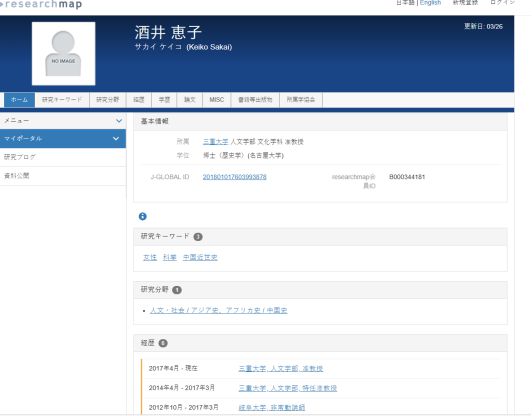Viewport: 532px width, 416px height.
Task: Open the 女性 keyword link
Action: (x=150, y=257)
